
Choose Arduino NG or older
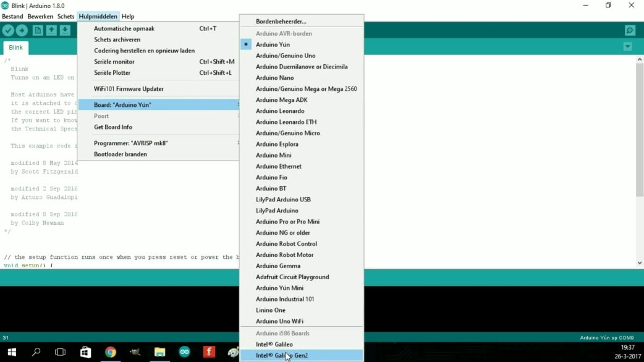(x=302, y=233)
